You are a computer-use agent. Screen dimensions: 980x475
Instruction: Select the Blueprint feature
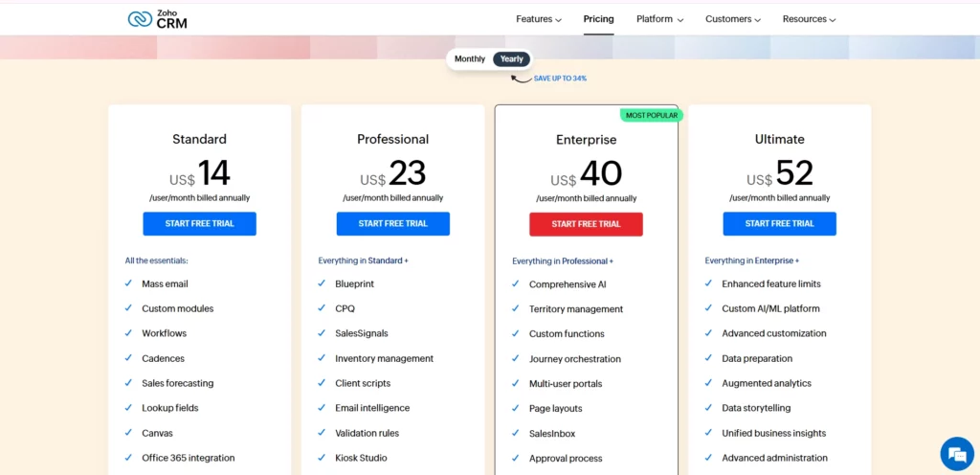[x=354, y=283]
